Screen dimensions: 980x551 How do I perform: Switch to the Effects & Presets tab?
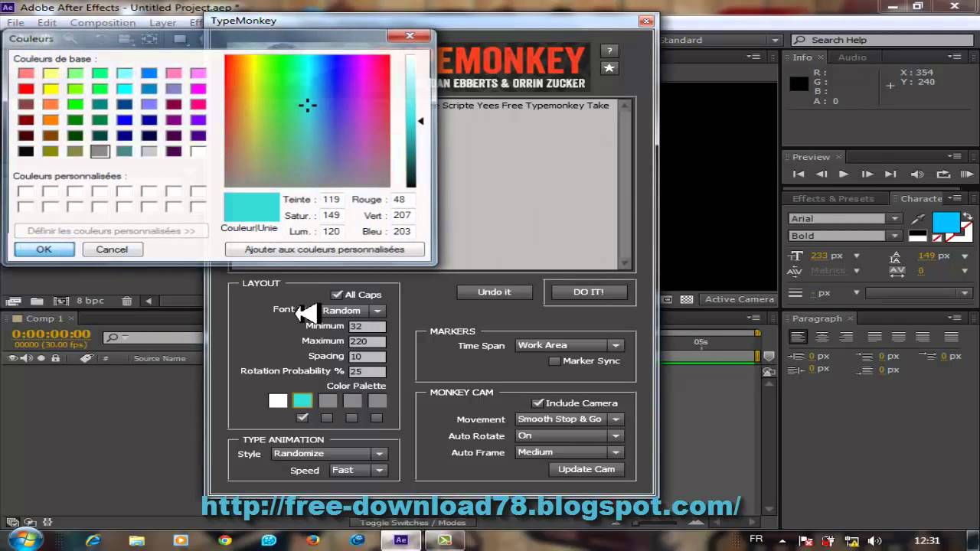pyautogui.click(x=833, y=198)
